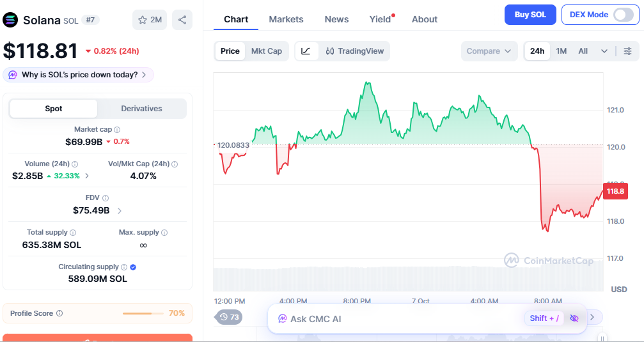
Task: Click the 32.33% volume change value
Action: 66,176
